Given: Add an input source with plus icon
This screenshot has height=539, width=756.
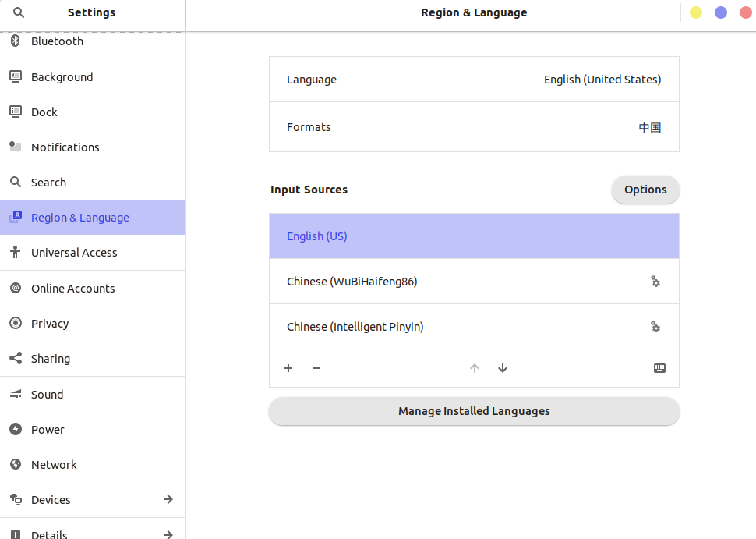Looking at the screenshot, I should [288, 368].
